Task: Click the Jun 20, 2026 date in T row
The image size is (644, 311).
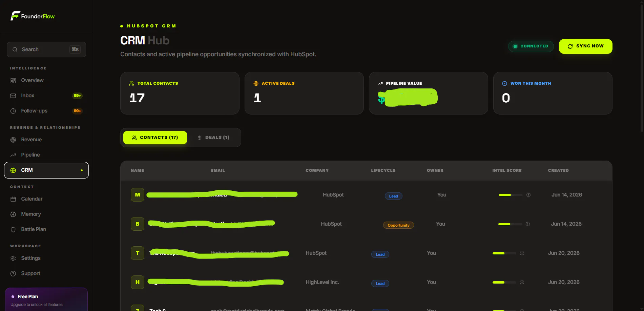Action: [564, 253]
